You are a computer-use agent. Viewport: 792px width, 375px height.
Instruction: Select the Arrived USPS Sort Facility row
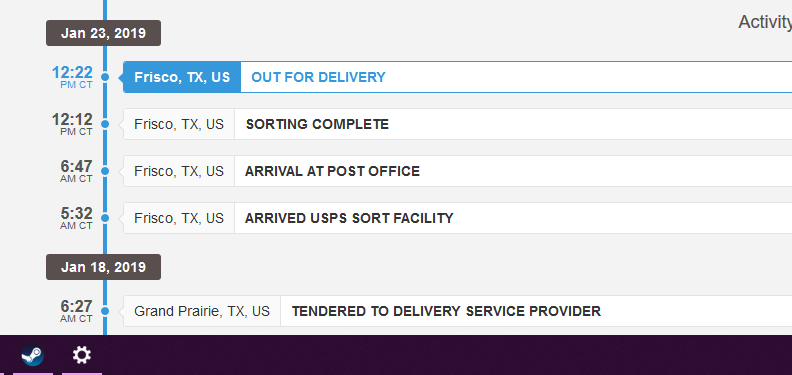[457, 218]
